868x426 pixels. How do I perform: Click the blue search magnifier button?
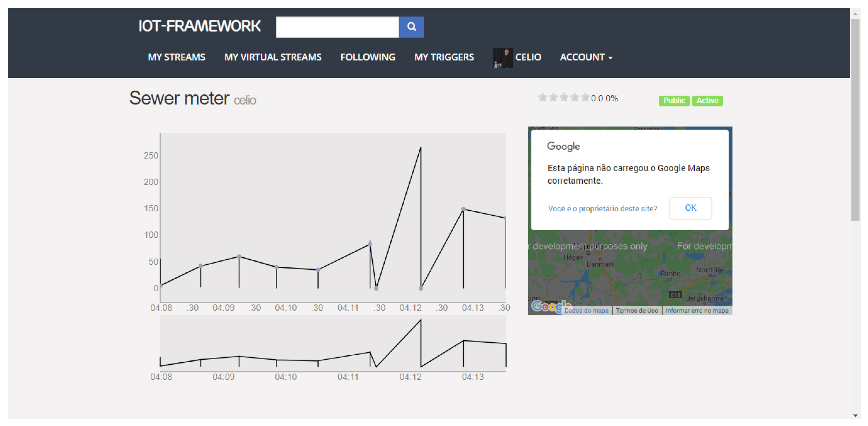[x=411, y=26]
